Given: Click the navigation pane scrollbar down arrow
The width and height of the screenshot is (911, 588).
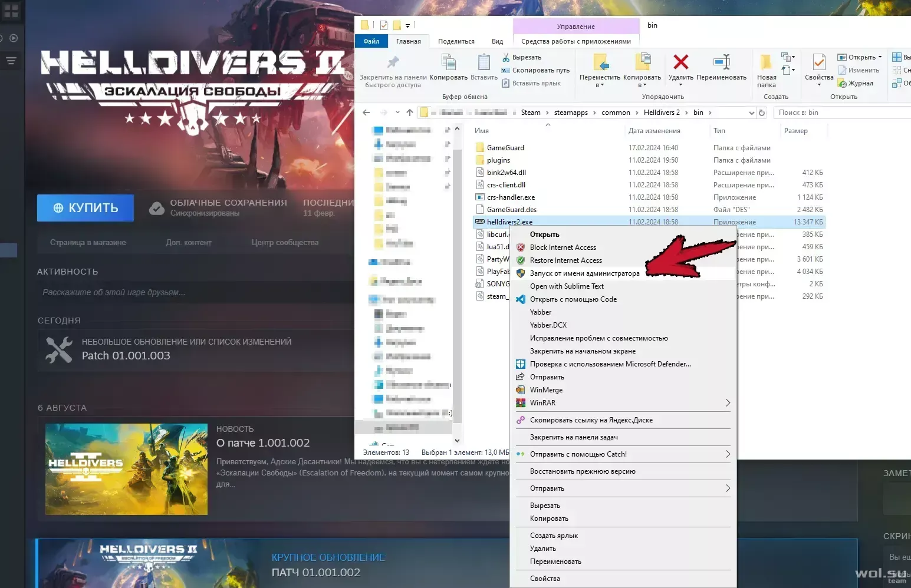Looking at the screenshot, I should (457, 440).
